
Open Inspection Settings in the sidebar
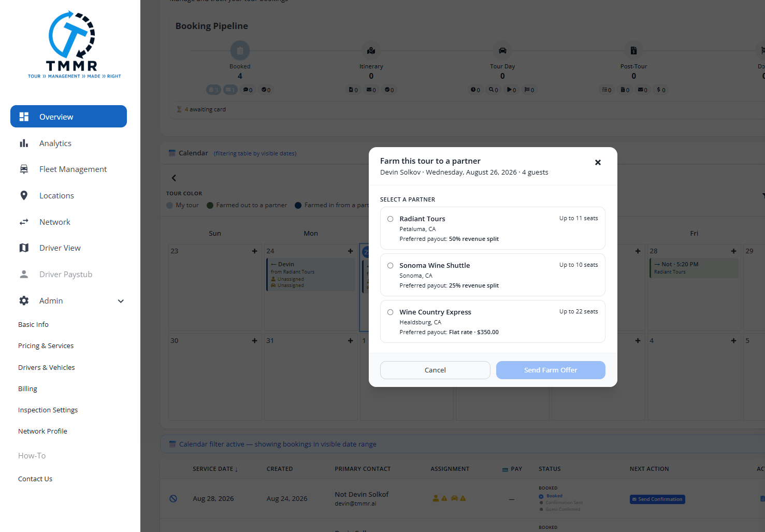point(48,410)
